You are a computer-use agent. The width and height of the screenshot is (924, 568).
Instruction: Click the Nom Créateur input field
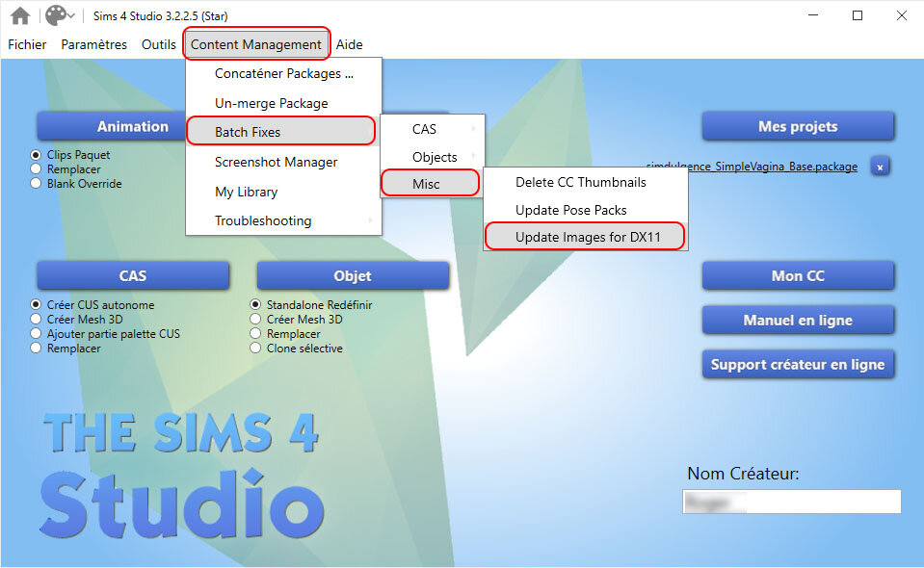click(791, 503)
